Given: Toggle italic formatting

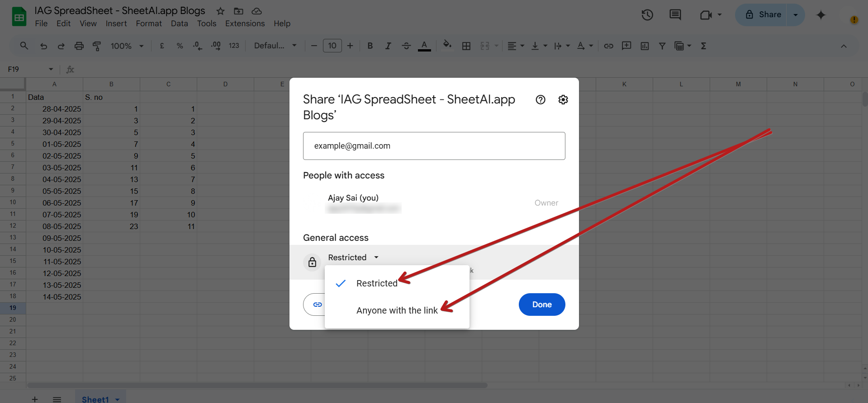Looking at the screenshot, I should click(388, 46).
